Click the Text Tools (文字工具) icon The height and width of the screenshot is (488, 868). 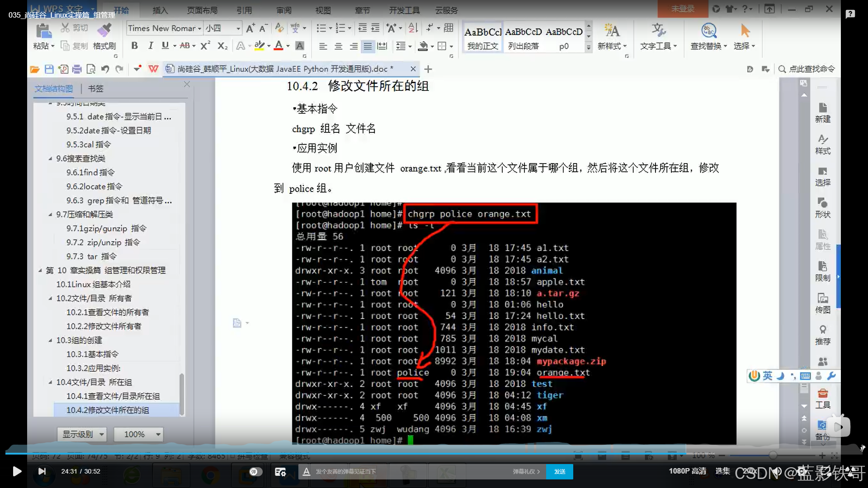pos(658,31)
